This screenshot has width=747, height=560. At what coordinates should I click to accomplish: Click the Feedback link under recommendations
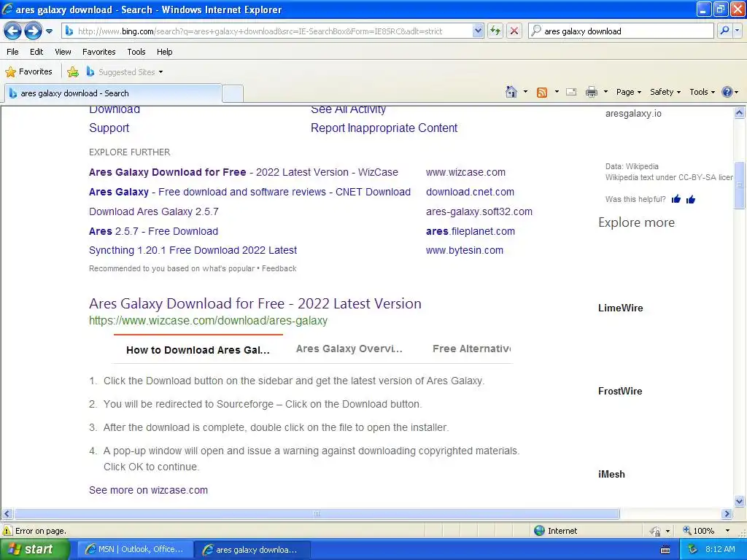(279, 268)
